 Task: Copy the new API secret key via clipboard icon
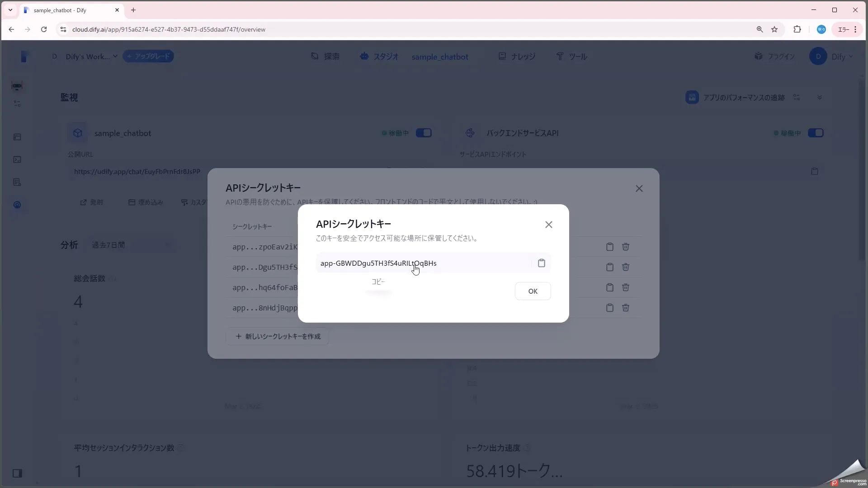(541, 263)
